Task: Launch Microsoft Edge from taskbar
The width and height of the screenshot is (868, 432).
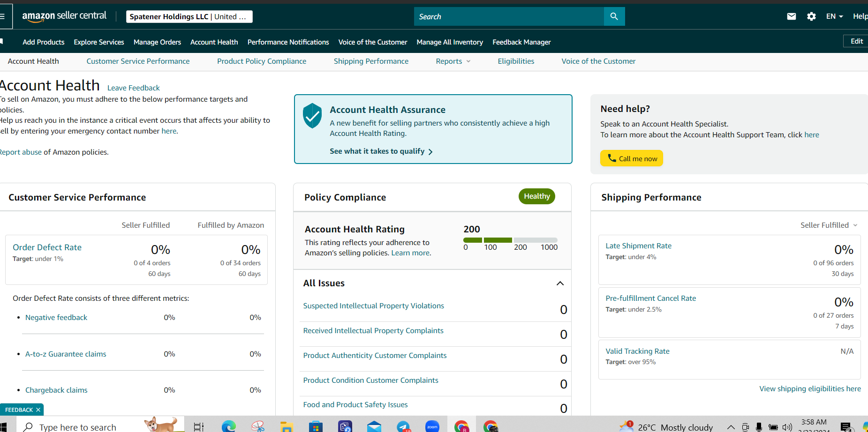Action: click(x=229, y=426)
